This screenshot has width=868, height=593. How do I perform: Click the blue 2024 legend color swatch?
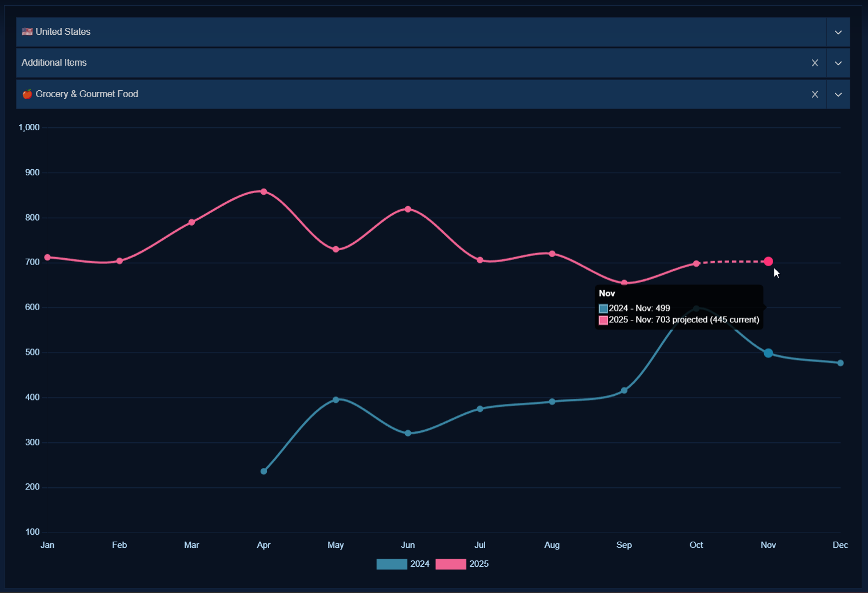point(391,564)
